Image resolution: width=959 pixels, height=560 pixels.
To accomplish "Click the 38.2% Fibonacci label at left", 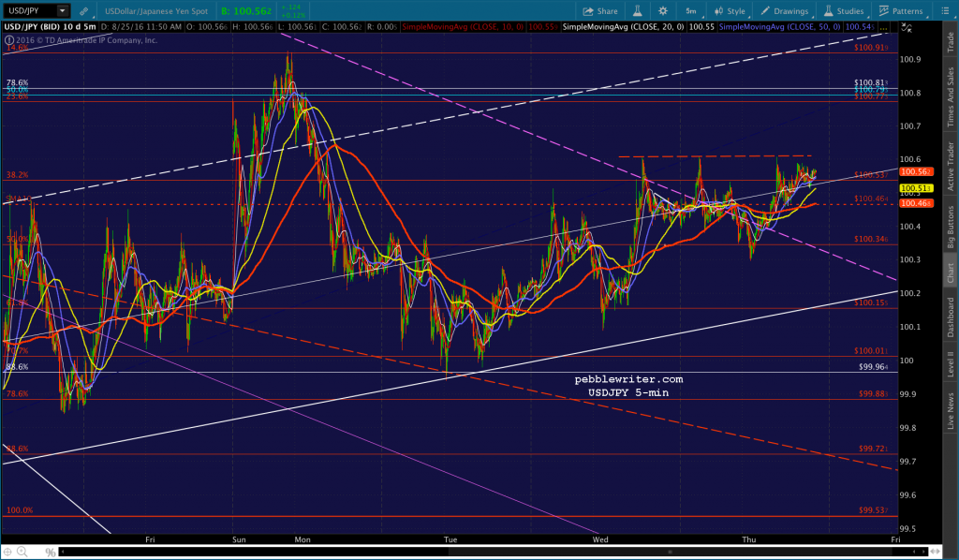I will 17,175.
